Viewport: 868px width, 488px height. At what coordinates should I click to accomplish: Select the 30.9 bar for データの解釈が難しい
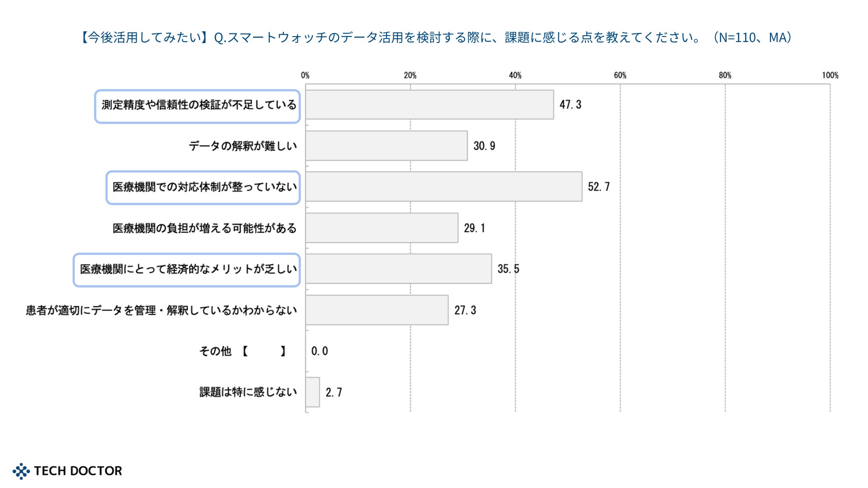point(386,146)
